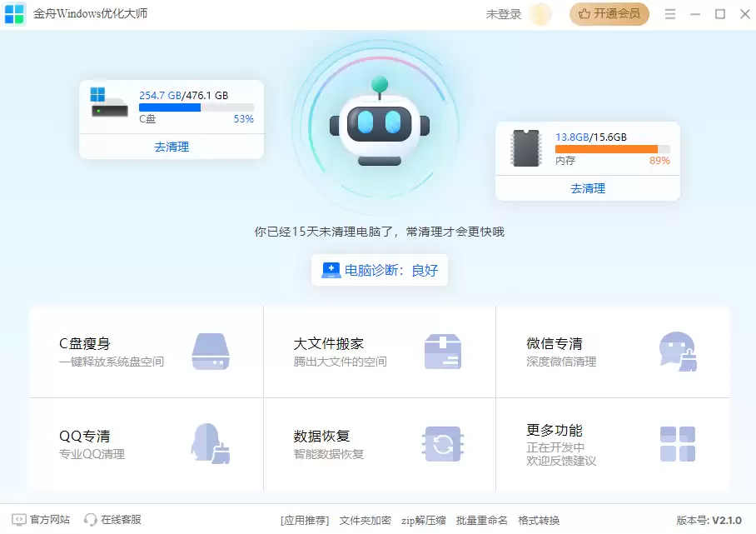Click the C盘 usage progress bar
This screenshot has height=534, width=756.
[196, 107]
